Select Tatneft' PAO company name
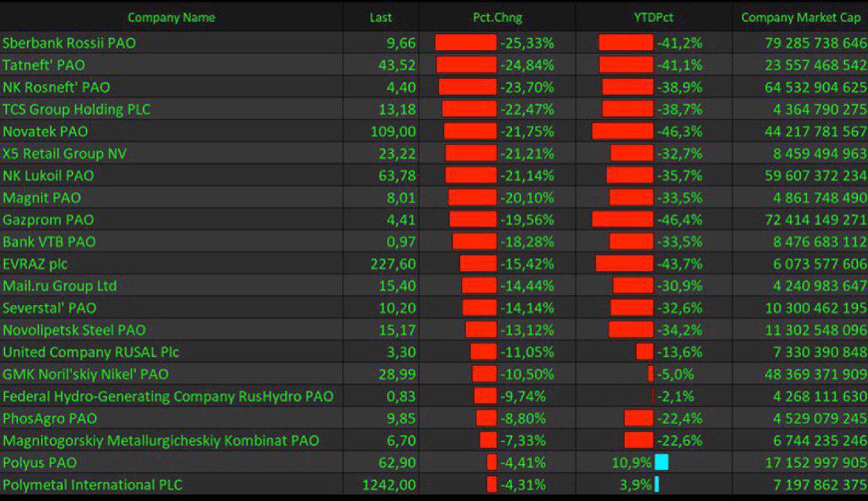Viewport: 868px width, 501px height. [x=44, y=66]
